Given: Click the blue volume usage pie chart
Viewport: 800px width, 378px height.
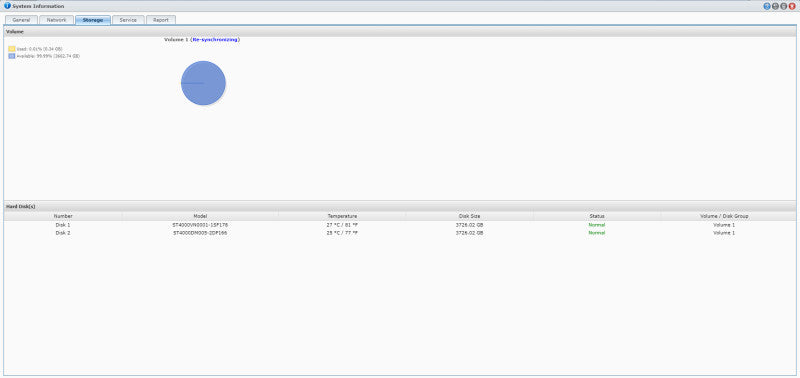Looking at the screenshot, I should [203, 83].
